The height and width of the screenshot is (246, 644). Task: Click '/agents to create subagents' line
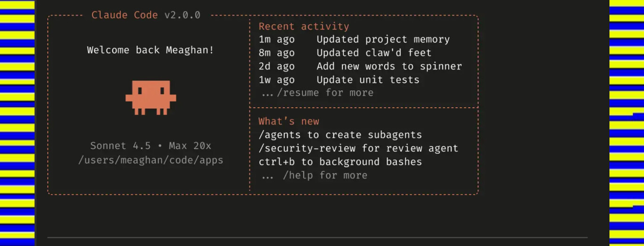pos(340,135)
